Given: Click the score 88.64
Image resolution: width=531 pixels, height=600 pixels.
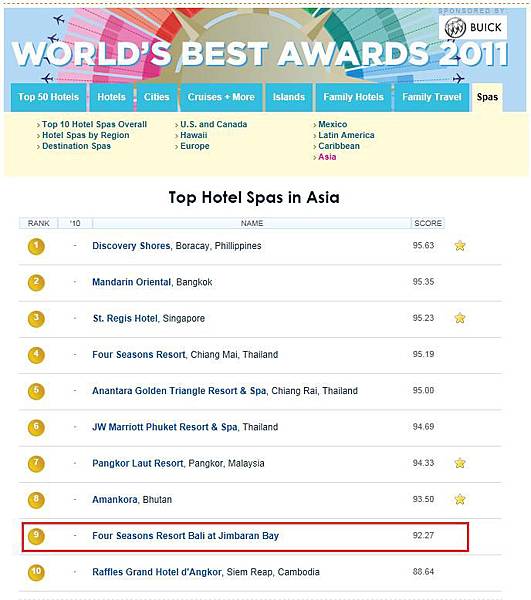Looking at the screenshot, I should tap(423, 572).
